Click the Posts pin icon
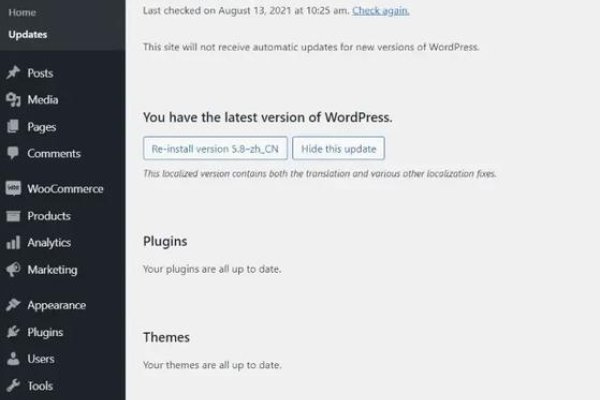 coord(13,73)
